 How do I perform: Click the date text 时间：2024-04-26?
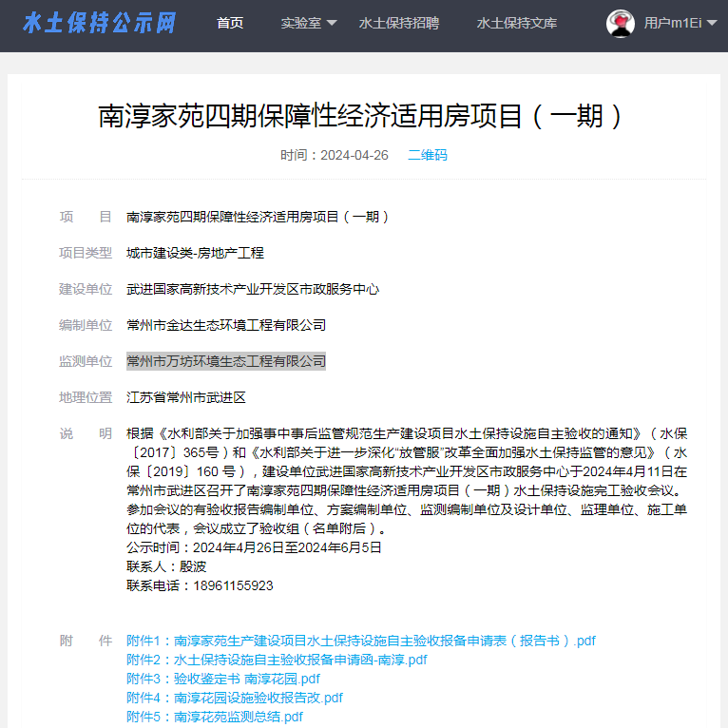click(335, 155)
